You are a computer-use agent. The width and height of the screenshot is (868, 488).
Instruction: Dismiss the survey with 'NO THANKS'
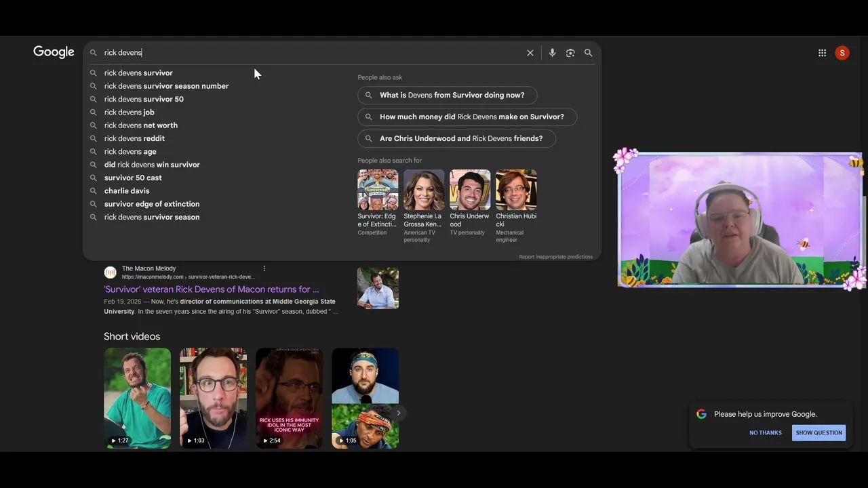coord(766,433)
